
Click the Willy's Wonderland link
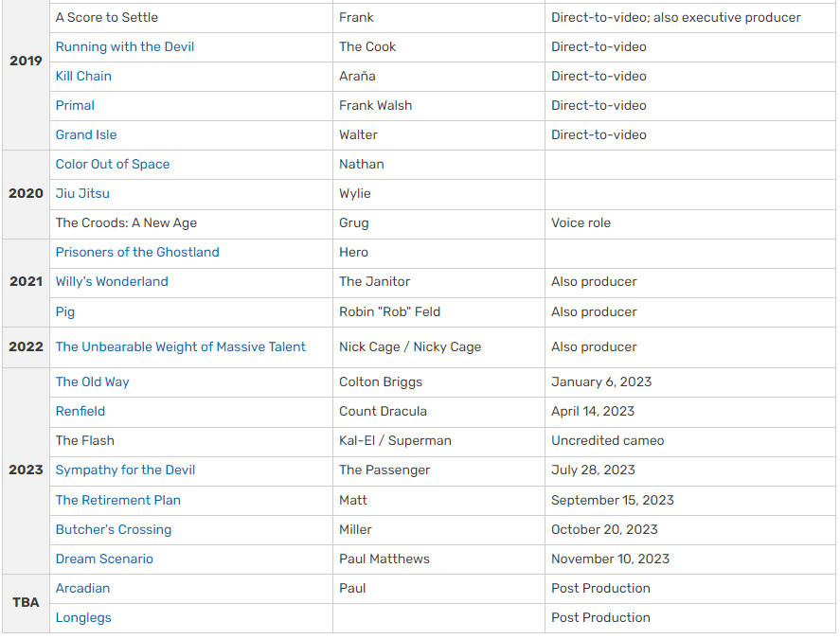click(112, 282)
